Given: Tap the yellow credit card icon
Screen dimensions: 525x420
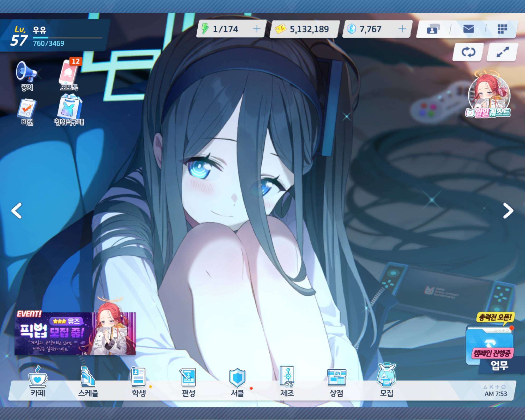Looking at the screenshot, I should coord(280,29).
